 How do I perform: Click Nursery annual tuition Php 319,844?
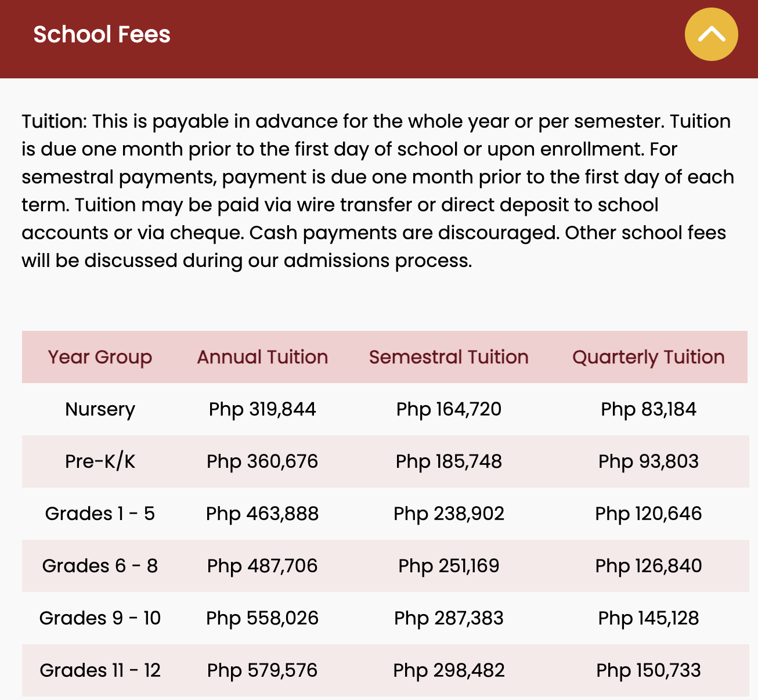click(x=262, y=409)
